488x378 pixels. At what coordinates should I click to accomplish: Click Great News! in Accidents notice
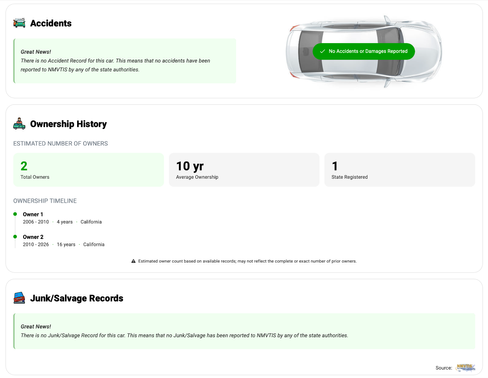click(x=36, y=52)
